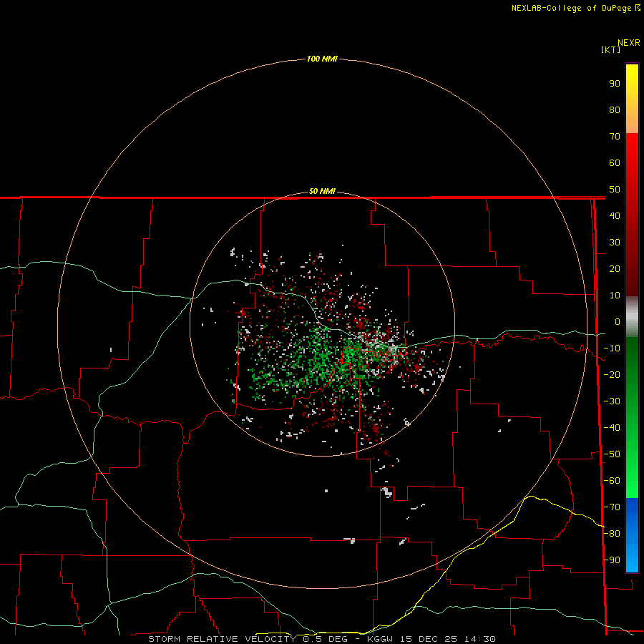This screenshot has height=644, width=644.
Task: Click the 20 value on the velocity scale
Action: [615, 268]
